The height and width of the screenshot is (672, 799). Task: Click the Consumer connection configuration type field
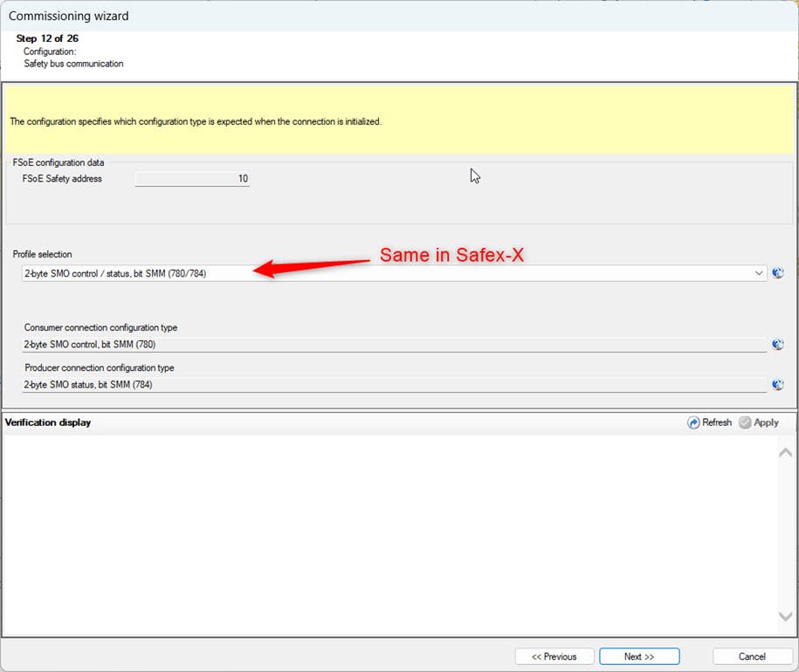(393, 345)
